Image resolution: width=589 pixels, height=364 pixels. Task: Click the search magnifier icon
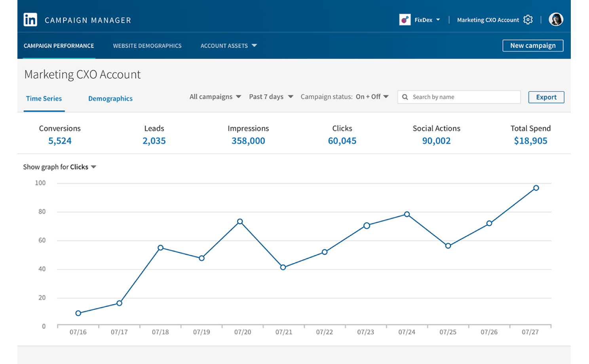pyautogui.click(x=405, y=97)
